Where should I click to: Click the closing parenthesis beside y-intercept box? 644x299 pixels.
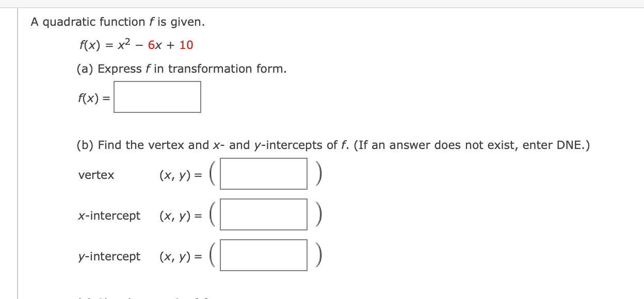[319, 255]
